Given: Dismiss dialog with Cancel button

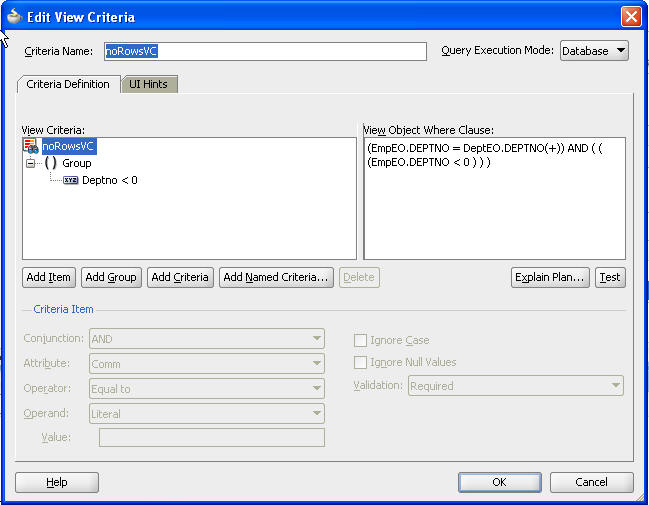Looking at the screenshot, I should point(591,482).
